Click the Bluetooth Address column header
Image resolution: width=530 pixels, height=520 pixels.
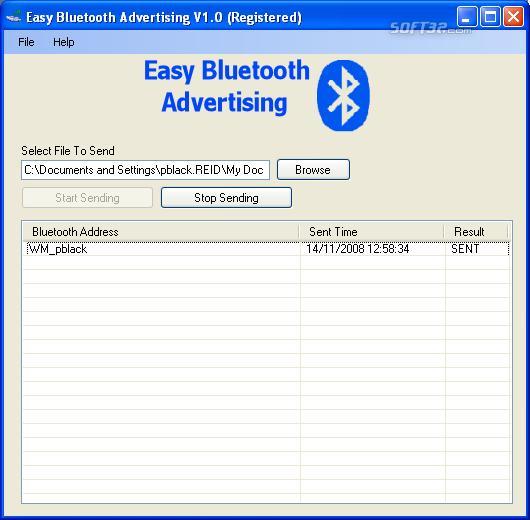coord(161,232)
